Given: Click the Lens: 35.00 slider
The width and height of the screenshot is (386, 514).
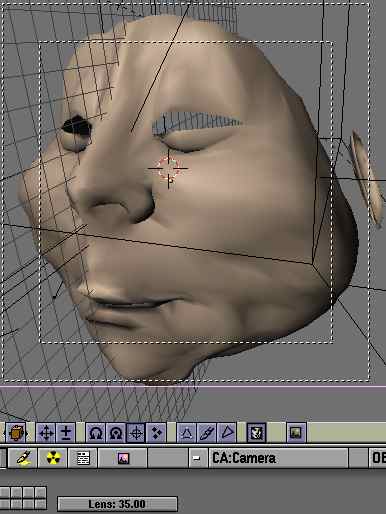Looking at the screenshot, I should (x=117, y=504).
